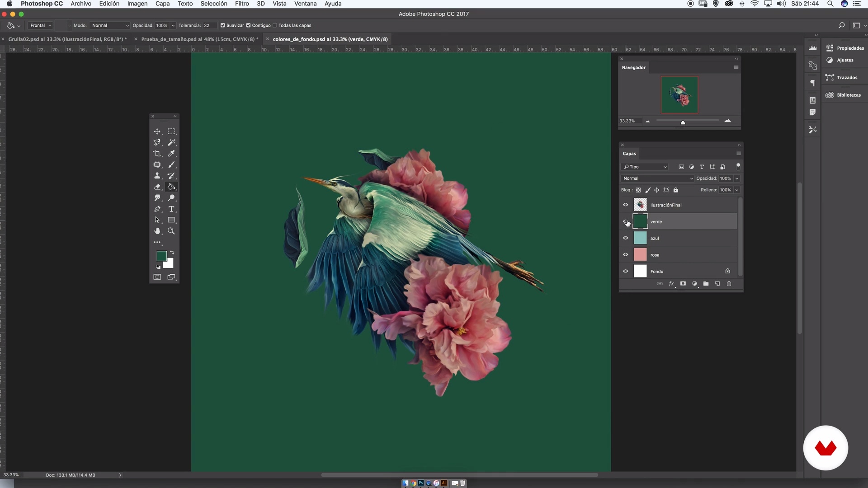Hide the verde layer
868x488 pixels.
pos(626,221)
